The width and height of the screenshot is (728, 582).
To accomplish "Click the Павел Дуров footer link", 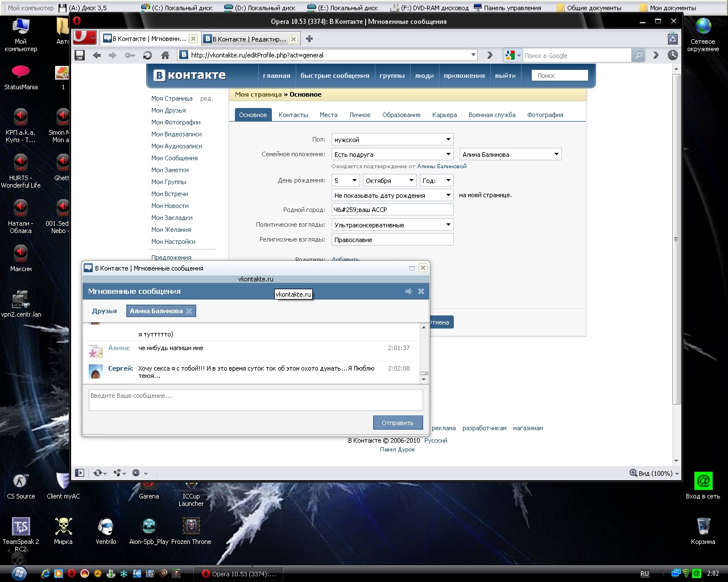I will coord(398,450).
